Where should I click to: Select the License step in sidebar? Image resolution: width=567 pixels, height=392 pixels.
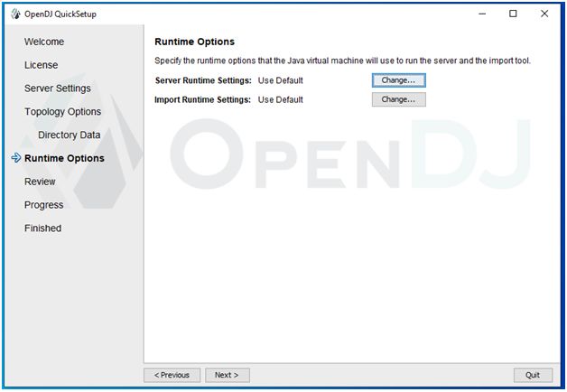pos(42,65)
